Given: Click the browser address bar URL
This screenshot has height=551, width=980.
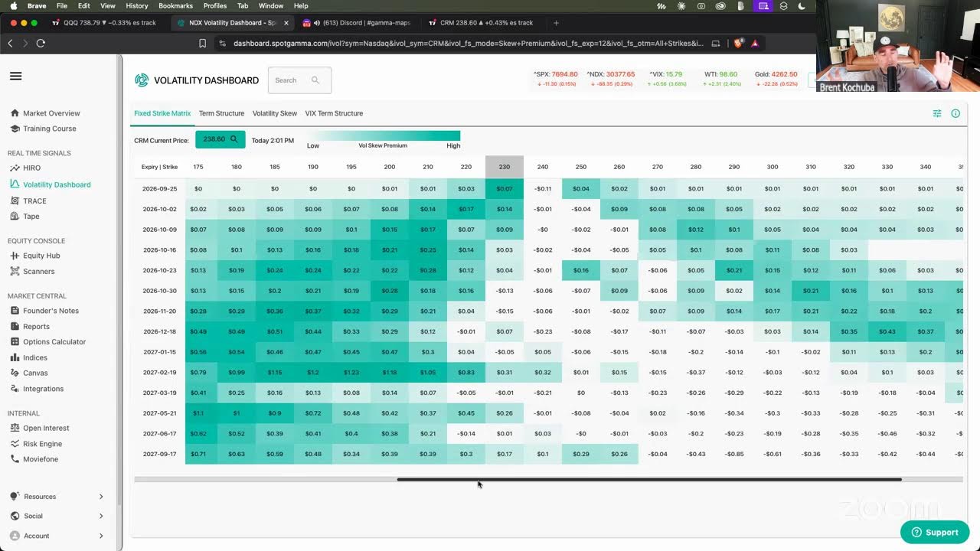Looking at the screenshot, I should (469, 44).
